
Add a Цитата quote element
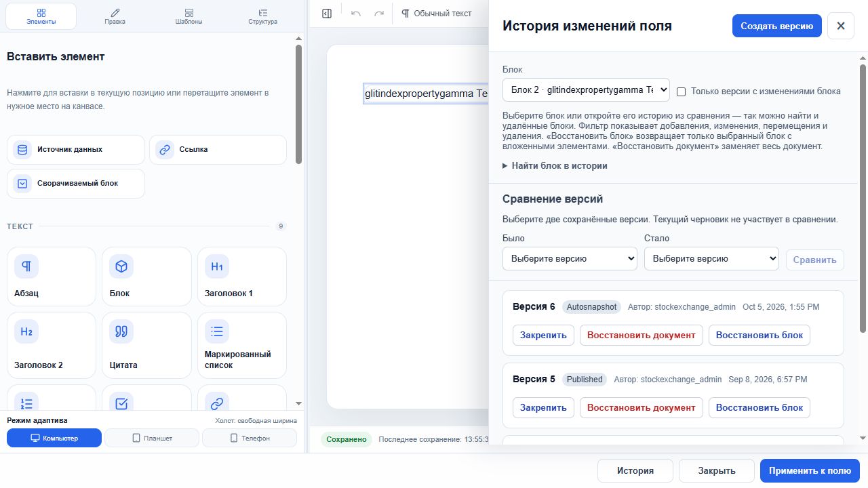click(x=146, y=345)
